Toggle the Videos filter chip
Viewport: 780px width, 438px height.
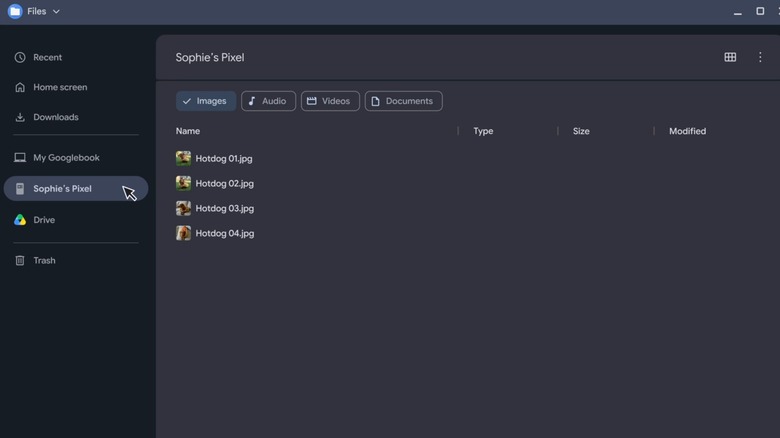tap(330, 101)
